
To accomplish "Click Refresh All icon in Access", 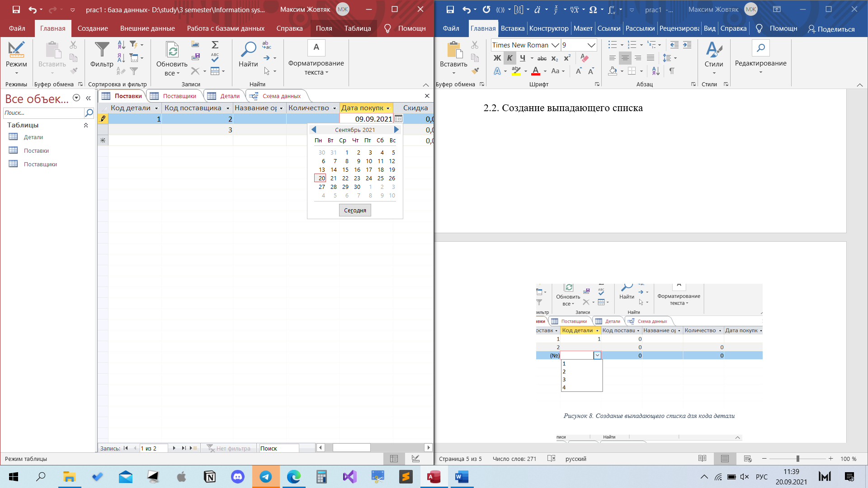I will (x=172, y=50).
